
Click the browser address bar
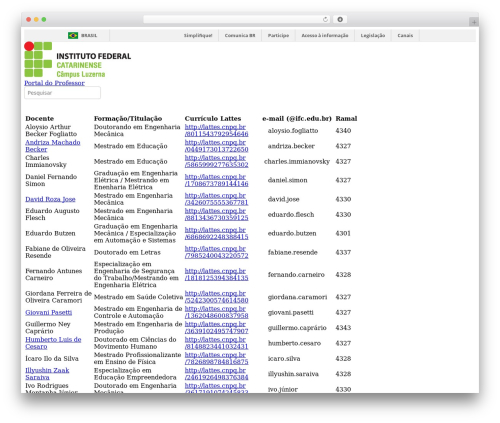pyautogui.click(x=236, y=19)
